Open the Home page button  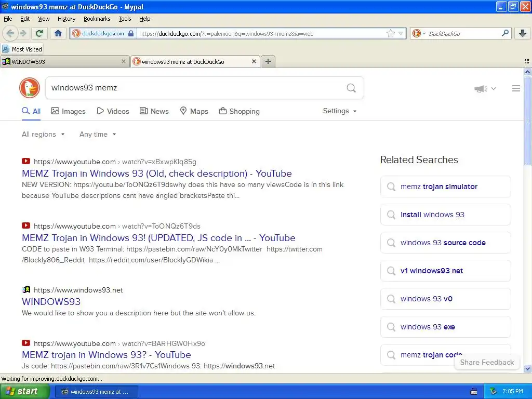click(x=58, y=33)
